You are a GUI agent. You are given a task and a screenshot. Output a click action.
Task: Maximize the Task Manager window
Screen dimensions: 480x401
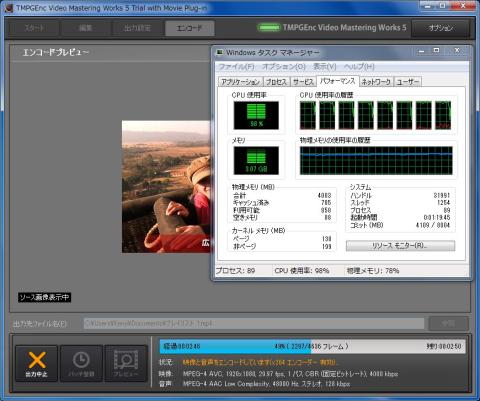coord(437,51)
